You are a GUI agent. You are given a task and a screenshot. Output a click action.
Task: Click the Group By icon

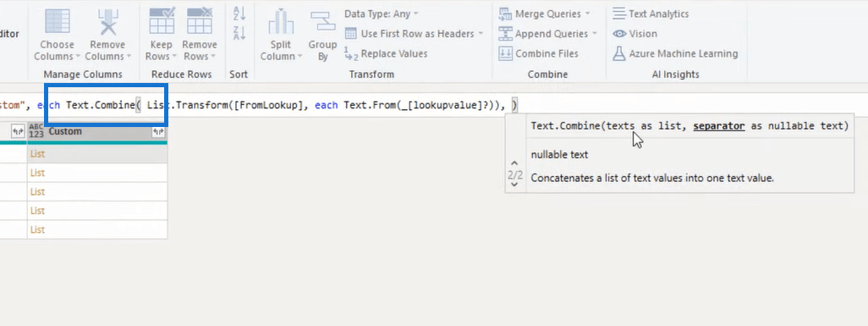pyautogui.click(x=322, y=22)
